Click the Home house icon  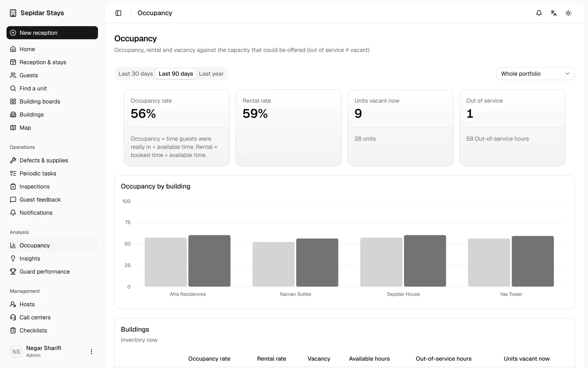coord(13,49)
